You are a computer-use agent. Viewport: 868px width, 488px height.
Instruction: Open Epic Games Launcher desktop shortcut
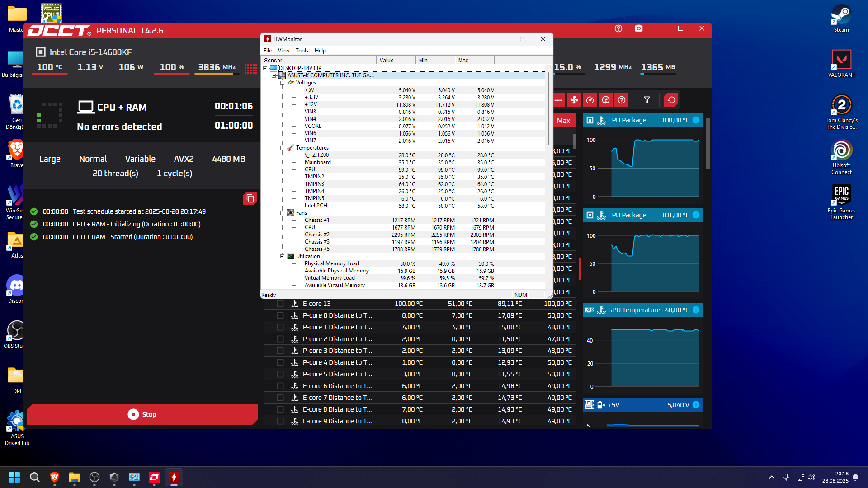pos(841,202)
